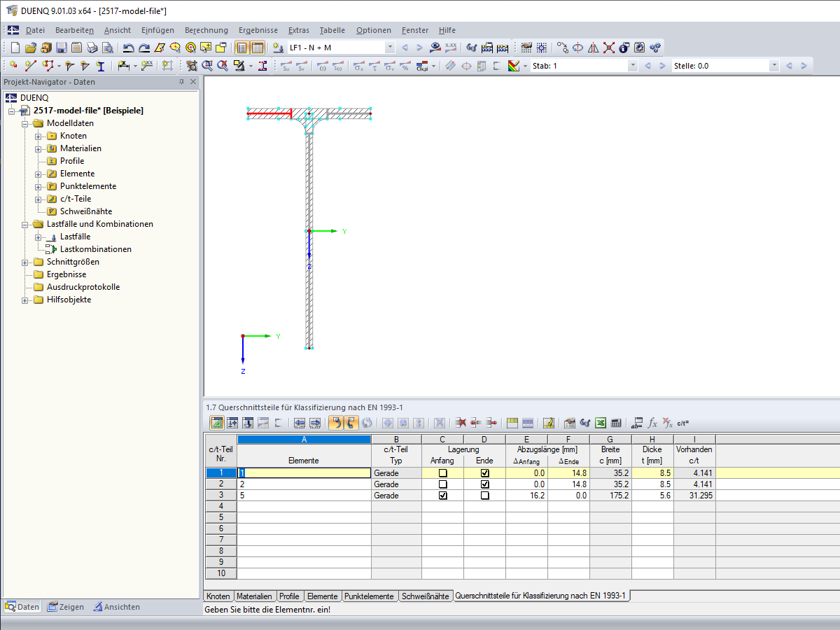
Task: Select Ausdruckprotokolle in the tree
Action: coord(83,287)
